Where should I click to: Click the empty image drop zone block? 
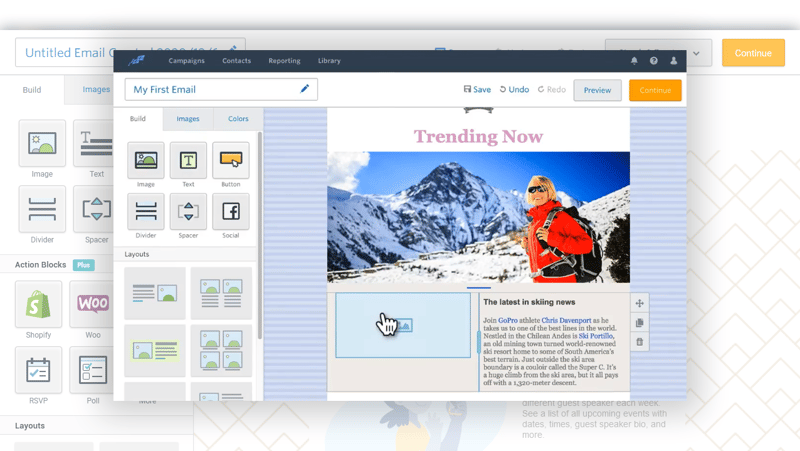click(403, 325)
